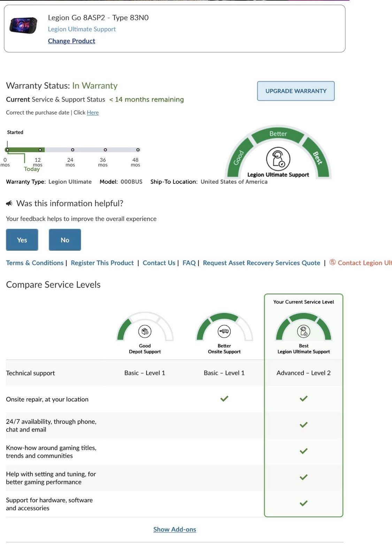Answer Yes to helpful feedback
The width and height of the screenshot is (392, 558).
(x=22, y=240)
